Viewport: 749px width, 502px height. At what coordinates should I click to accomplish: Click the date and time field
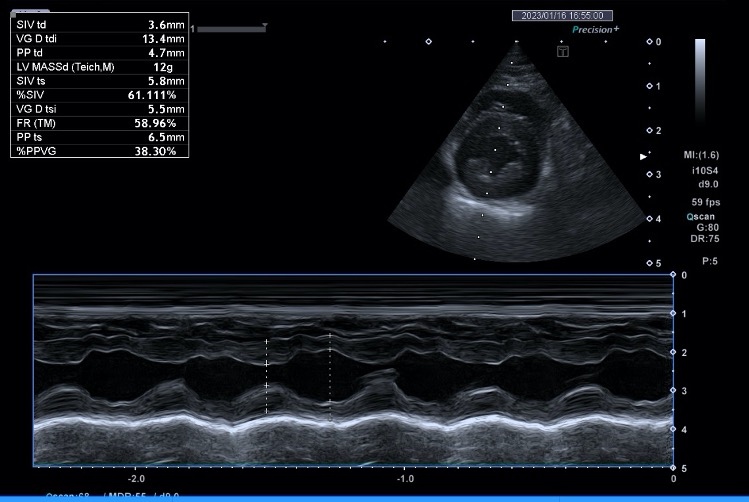562,16
